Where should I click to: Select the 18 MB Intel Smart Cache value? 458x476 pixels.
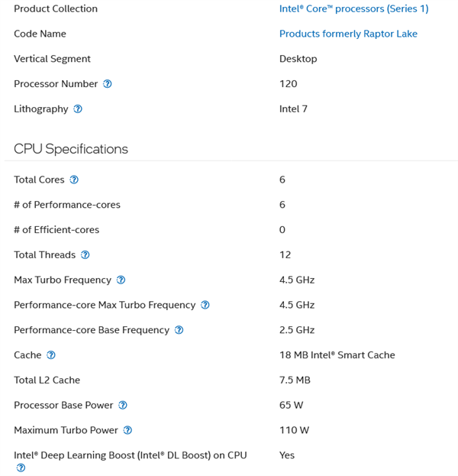pyautogui.click(x=337, y=355)
